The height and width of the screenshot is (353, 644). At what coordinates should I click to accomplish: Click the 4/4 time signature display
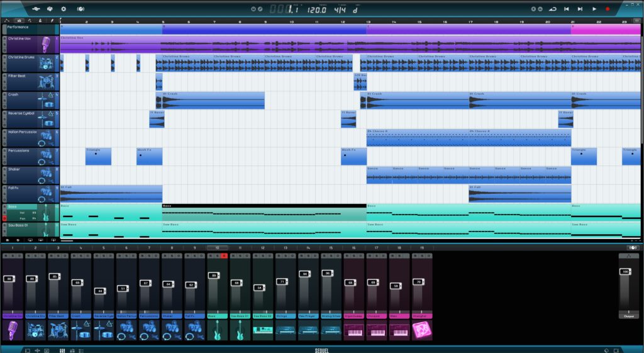click(340, 10)
